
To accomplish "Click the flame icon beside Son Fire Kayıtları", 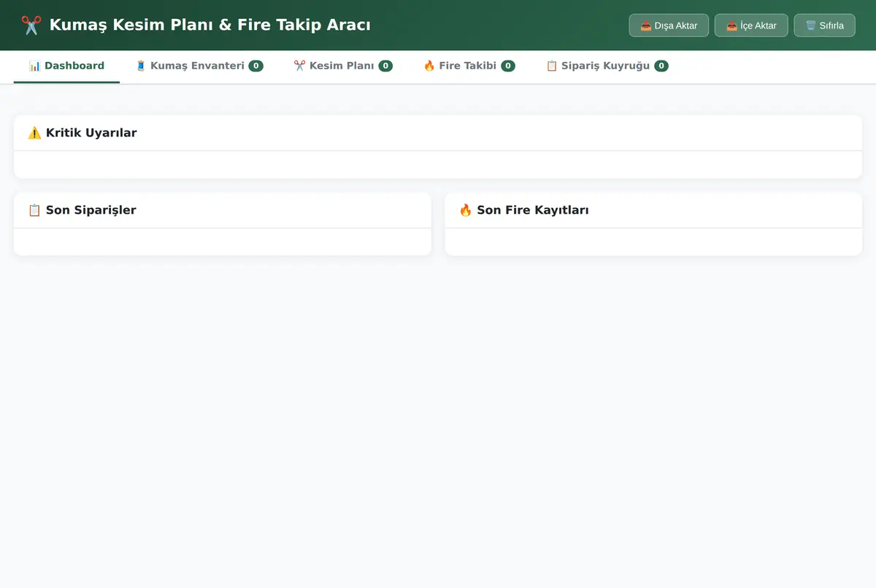I will pyautogui.click(x=466, y=210).
